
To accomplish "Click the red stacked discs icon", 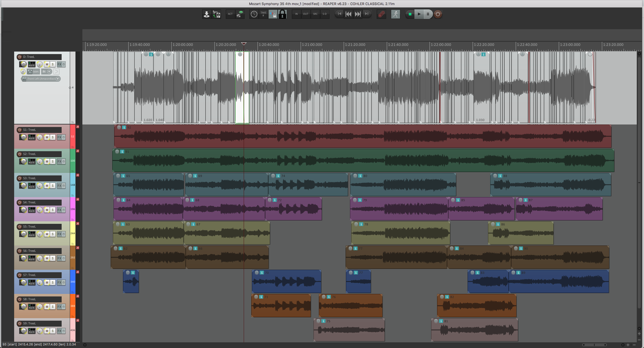I will click(x=381, y=14).
